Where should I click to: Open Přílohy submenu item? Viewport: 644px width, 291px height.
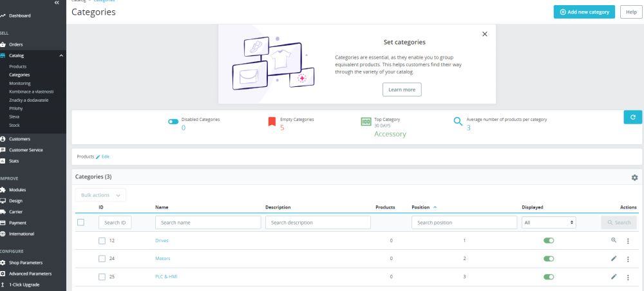point(16,108)
